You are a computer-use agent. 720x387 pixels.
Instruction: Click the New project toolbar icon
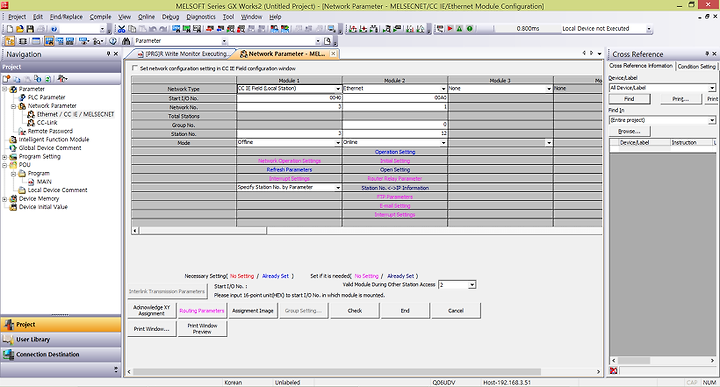(x=10, y=29)
